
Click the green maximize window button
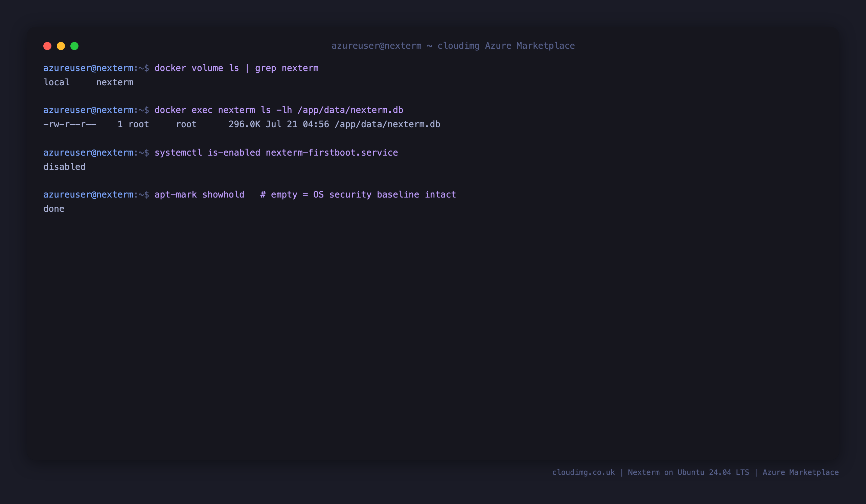point(74,46)
